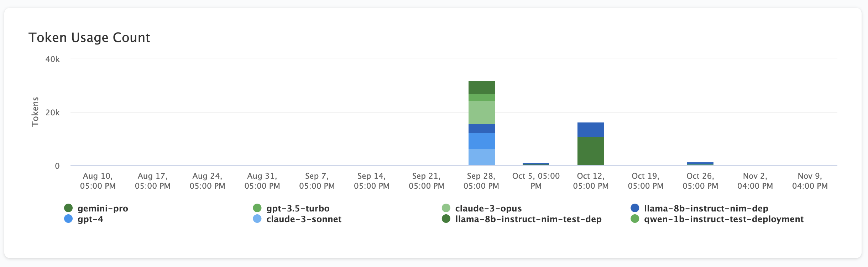Click the light blue bottom Sep 28 segment
Viewport: 868px width, 267px height.
click(x=481, y=157)
